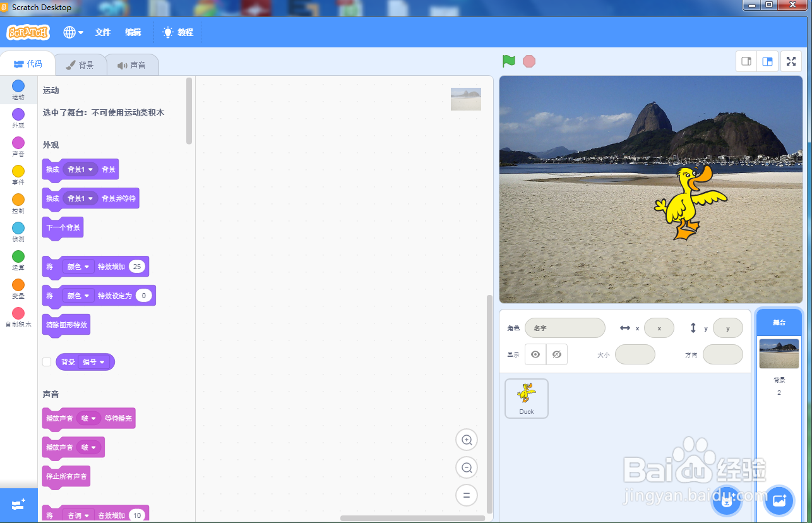Switch to the 背景 tab
This screenshot has width=812, height=523.
[80, 65]
